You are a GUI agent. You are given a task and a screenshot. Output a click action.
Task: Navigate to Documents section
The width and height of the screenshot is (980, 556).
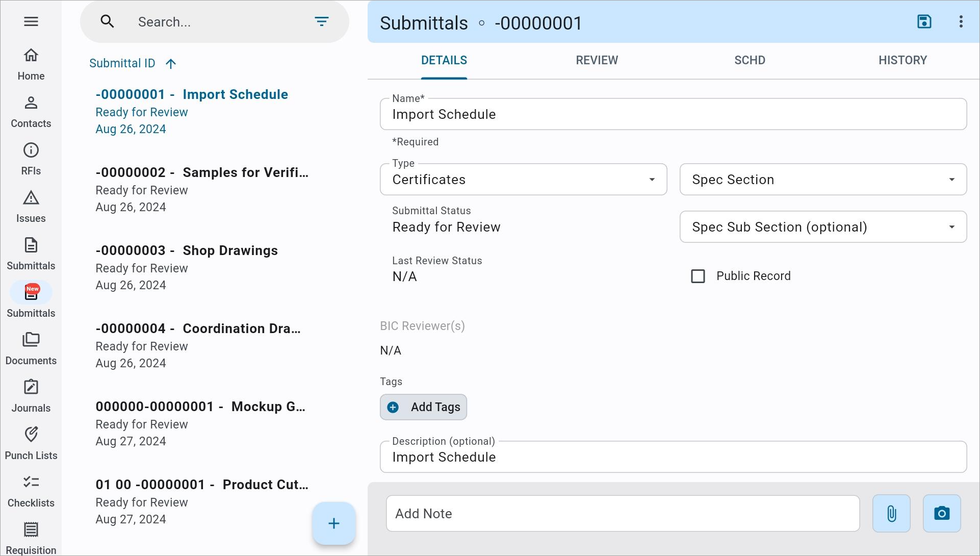[x=31, y=348]
